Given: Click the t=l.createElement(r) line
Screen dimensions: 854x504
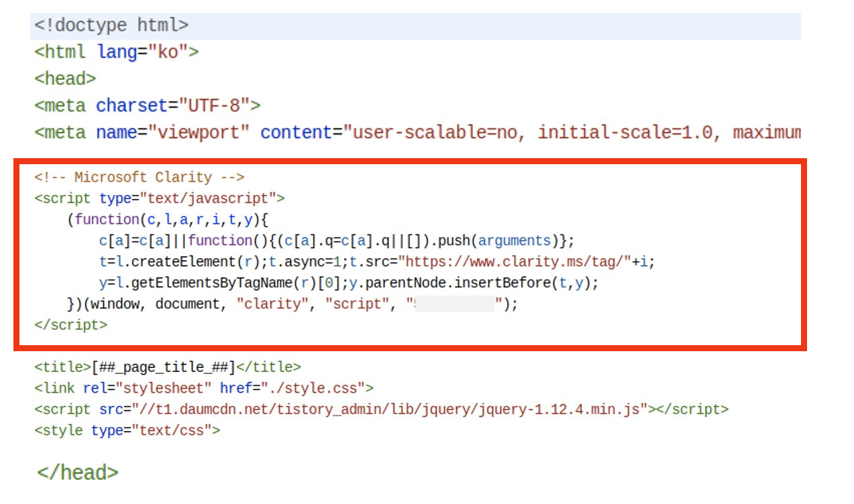Looking at the screenshot, I should tap(377, 261).
